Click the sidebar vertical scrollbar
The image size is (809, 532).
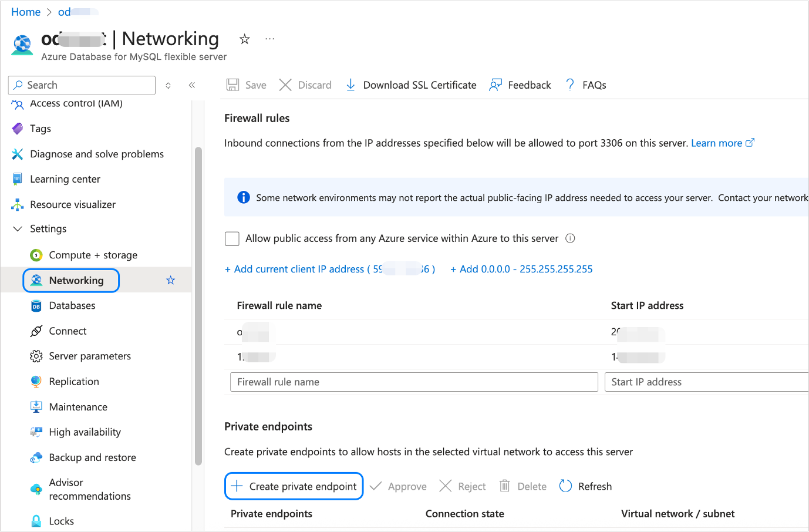198,305
